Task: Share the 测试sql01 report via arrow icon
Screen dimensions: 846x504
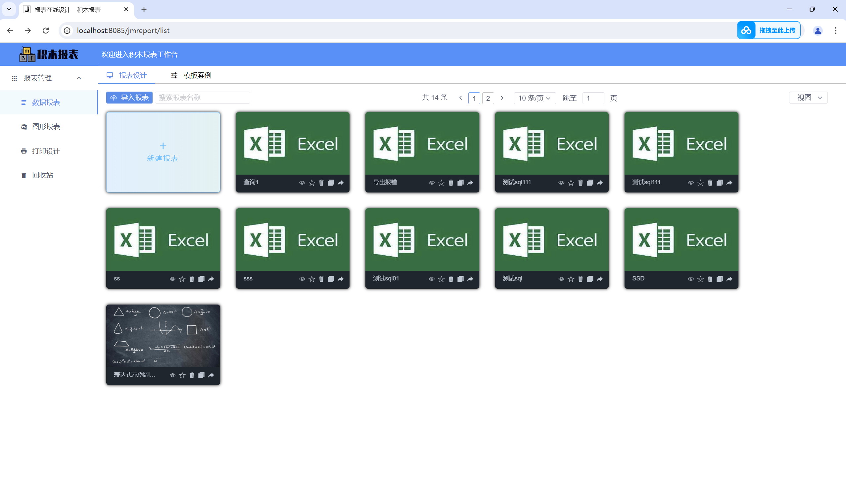Action: [470, 279]
